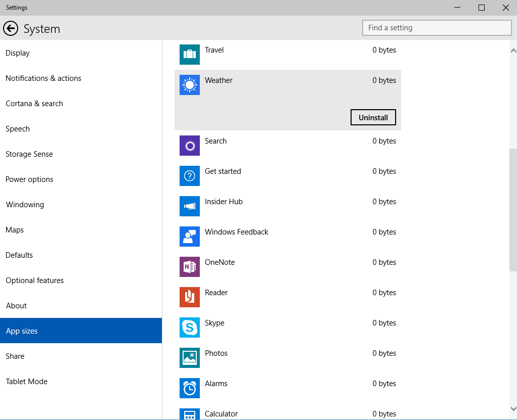
Task: Open Windowing settings
Action: tap(81, 205)
